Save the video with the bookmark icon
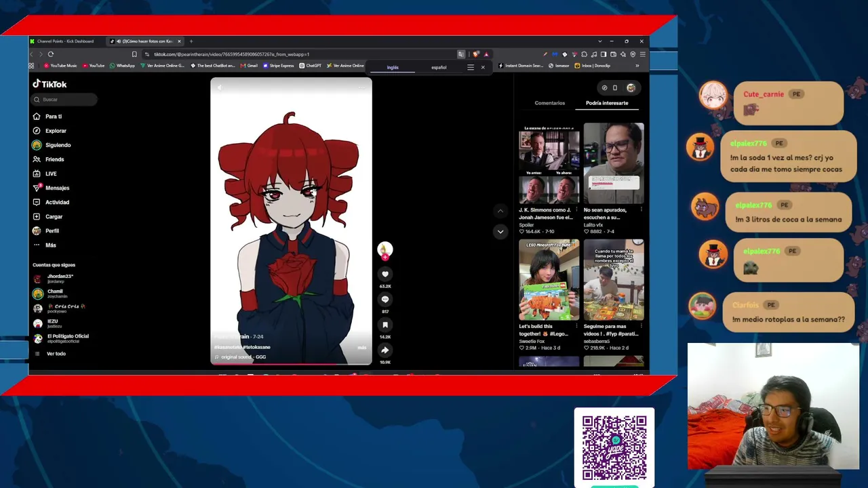The width and height of the screenshot is (868, 488). tap(385, 325)
